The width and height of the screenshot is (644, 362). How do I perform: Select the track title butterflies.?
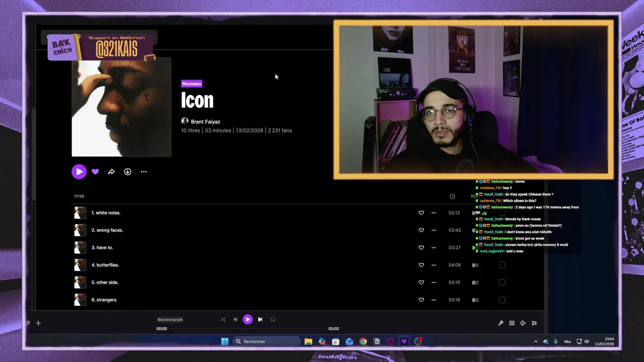(105, 265)
